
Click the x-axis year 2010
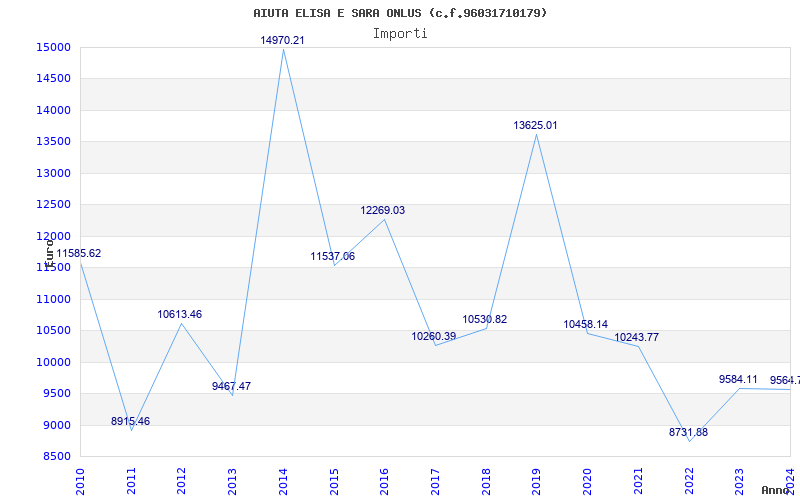tap(80, 481)
